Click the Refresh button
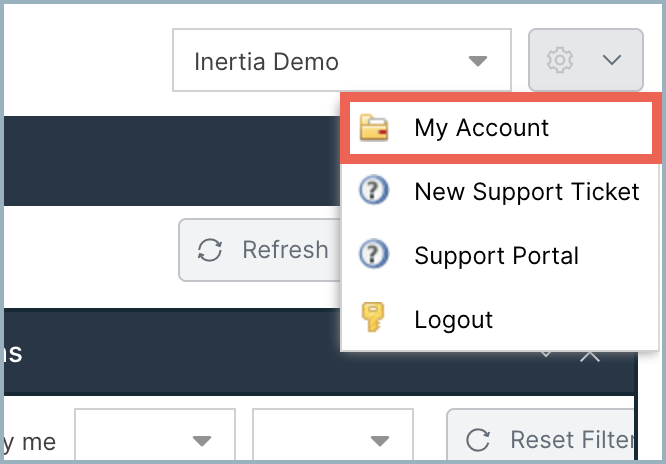 coord(260,250)
